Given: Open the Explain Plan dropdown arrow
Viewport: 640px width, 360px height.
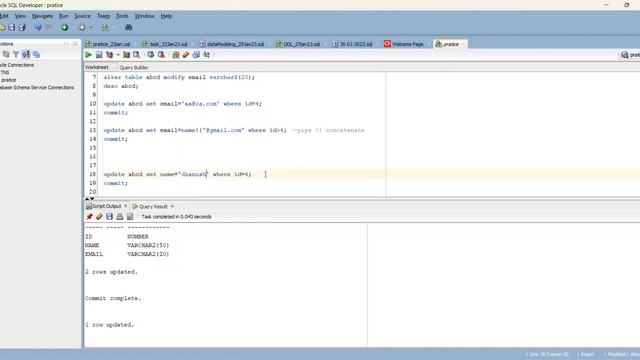Looking at the screenshot, I should point(118,55).
